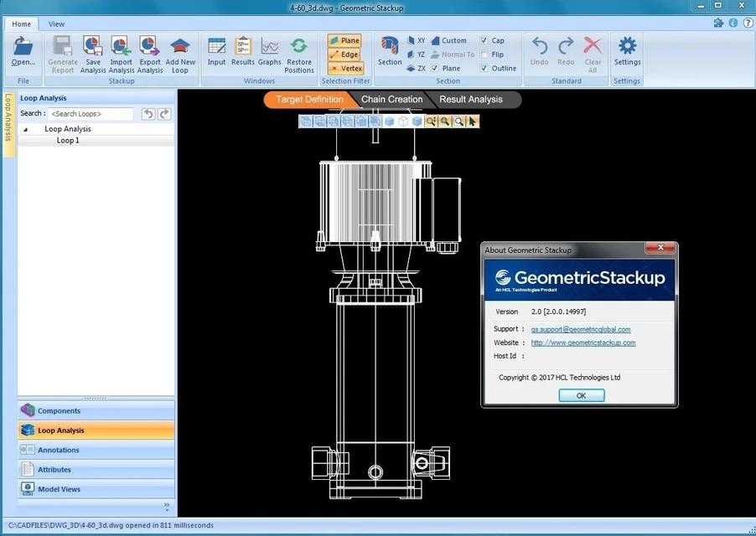
Task: Click the status bar file-opened message
Action: click(x=111, y=525)
